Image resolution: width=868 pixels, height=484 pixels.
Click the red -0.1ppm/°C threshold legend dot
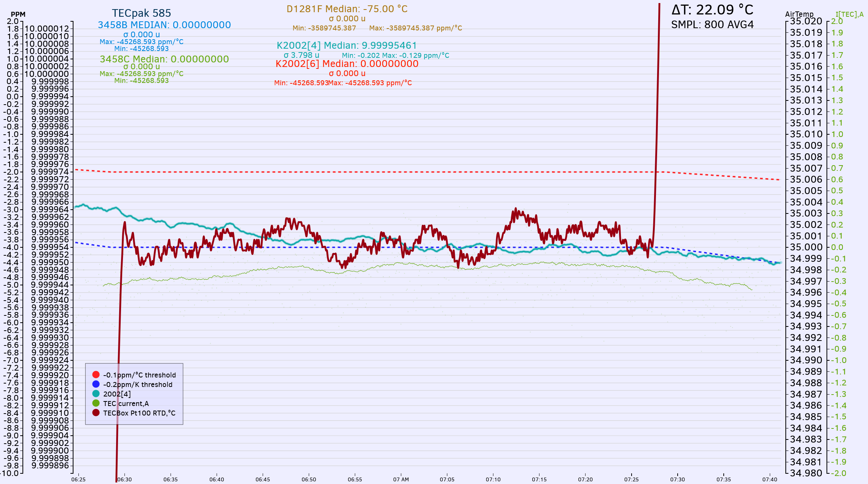96,375
